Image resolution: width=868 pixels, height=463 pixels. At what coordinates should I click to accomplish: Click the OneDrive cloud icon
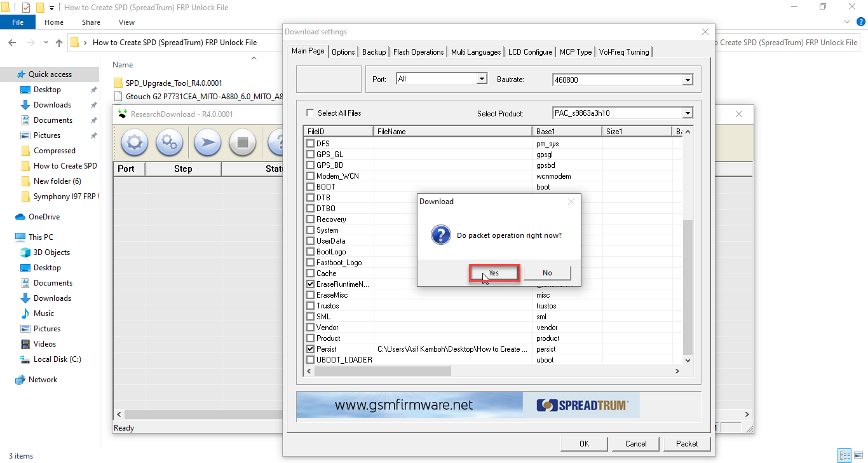point(20,217)
